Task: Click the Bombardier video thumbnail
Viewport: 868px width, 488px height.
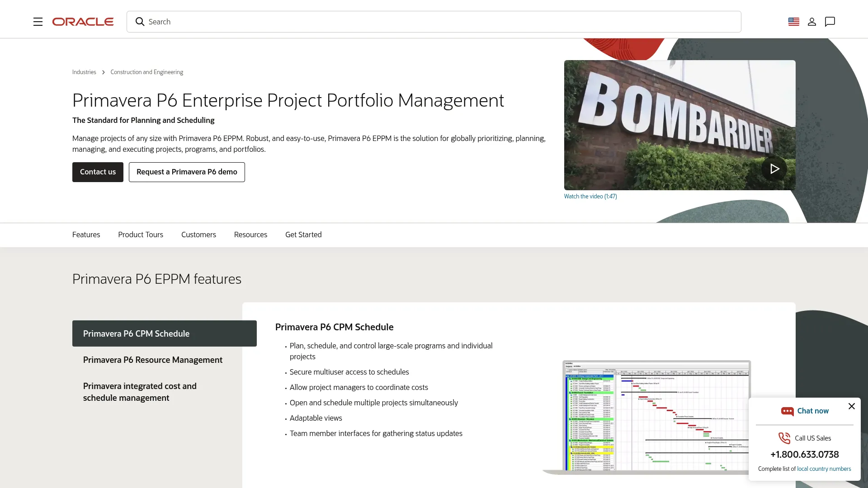Action: (x=680, y=125)
